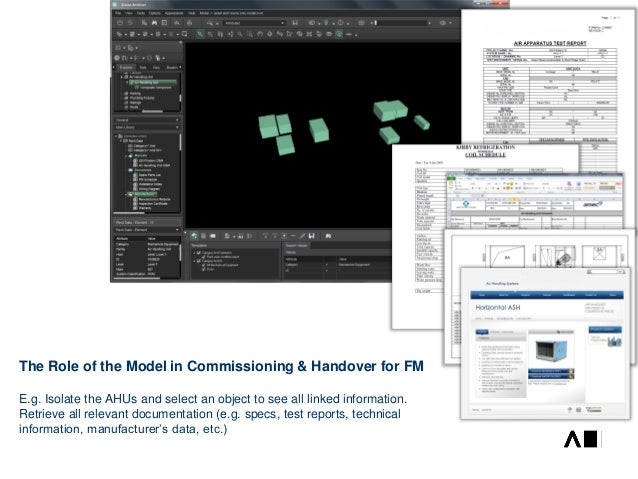Screen dimensions: 638x479
Task: Click the highlighted green select tool in the top toolbar
Action: [x=201, y=34]
